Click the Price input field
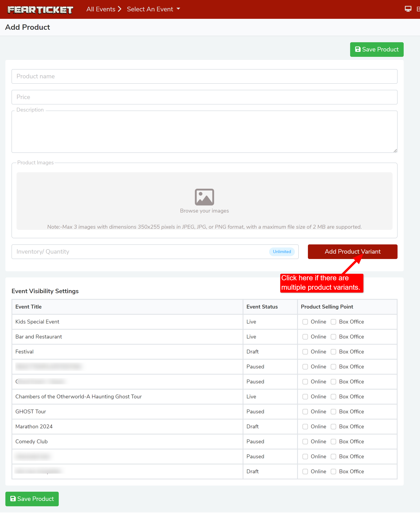This screenshot has width=420, height=513. [204, 97]
